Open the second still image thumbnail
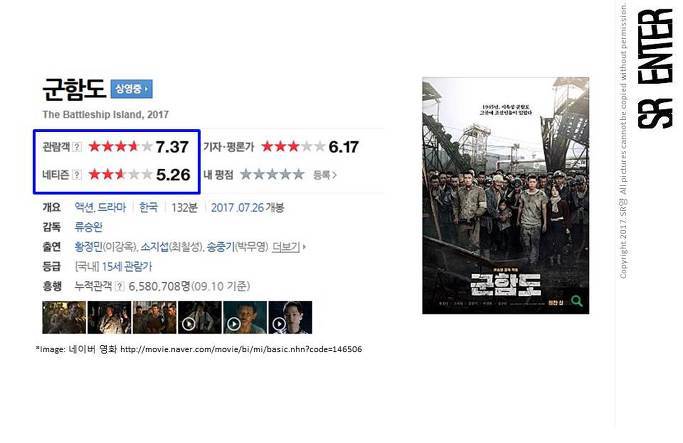Image resolution: width=683 pixels, height=443 pixels. 109,318
